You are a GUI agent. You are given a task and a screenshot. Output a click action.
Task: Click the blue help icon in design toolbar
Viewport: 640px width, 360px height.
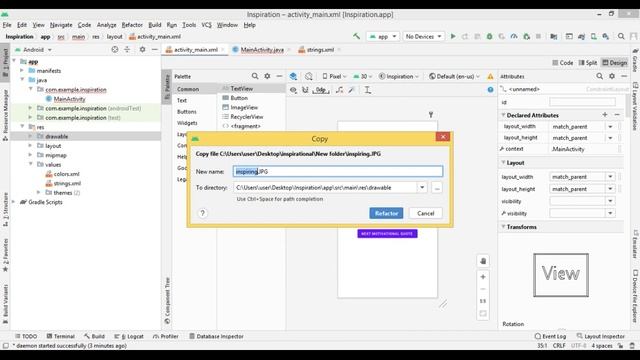[x=490, y=90]
